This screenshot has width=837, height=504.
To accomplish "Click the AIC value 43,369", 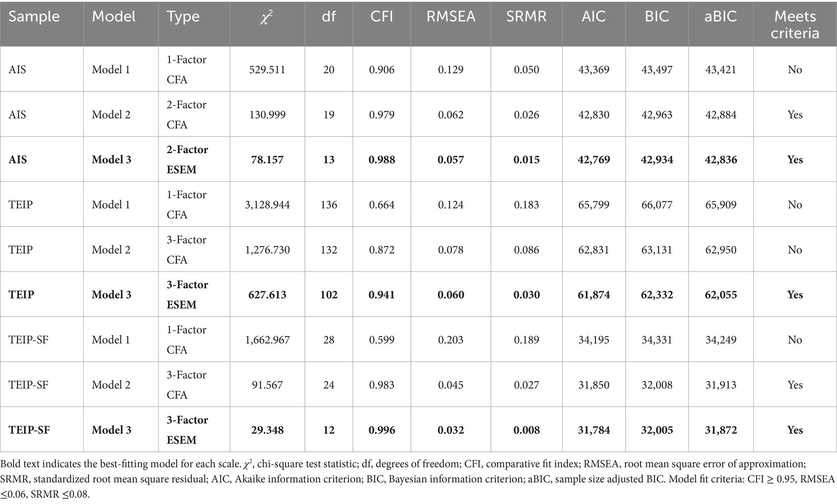I will coord(594,70).
